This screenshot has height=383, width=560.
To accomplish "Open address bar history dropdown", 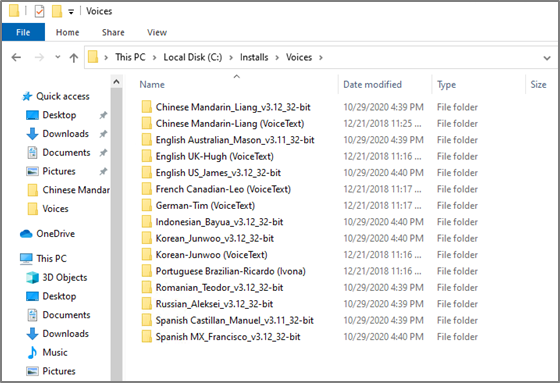I will click(547, 58).
